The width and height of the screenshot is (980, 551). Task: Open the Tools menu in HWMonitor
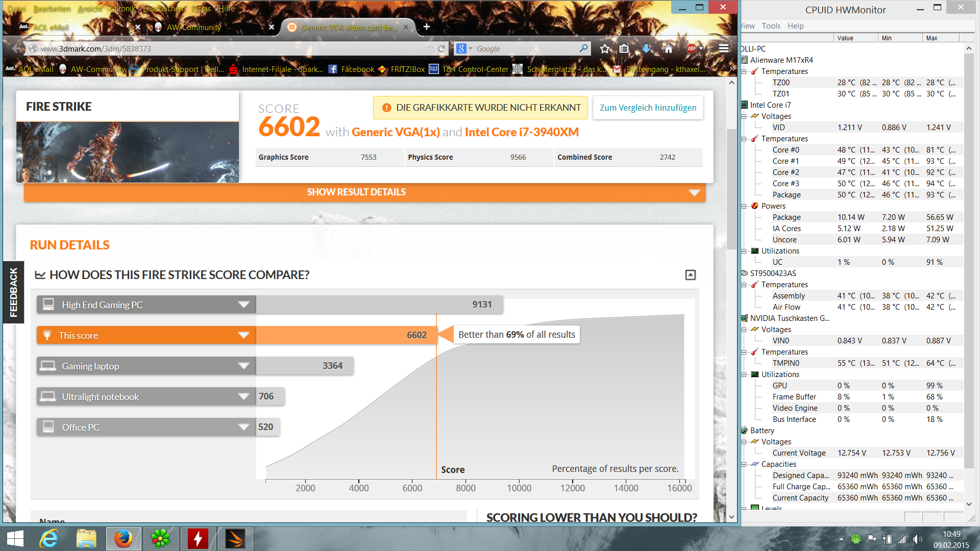tap(771, 26)
